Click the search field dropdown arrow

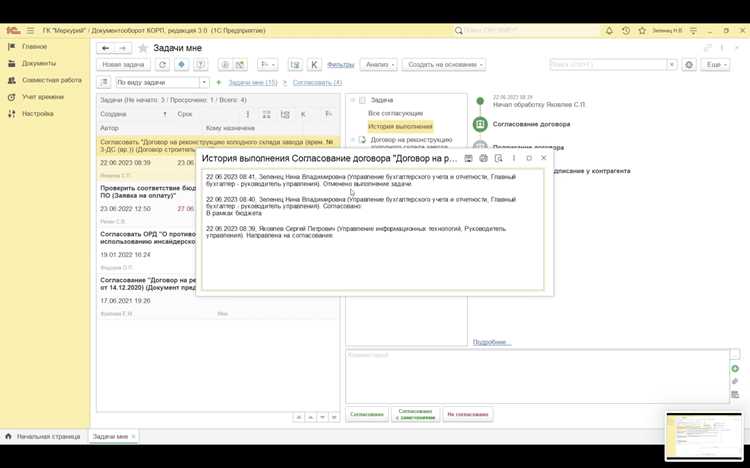(x=672, y=65)
